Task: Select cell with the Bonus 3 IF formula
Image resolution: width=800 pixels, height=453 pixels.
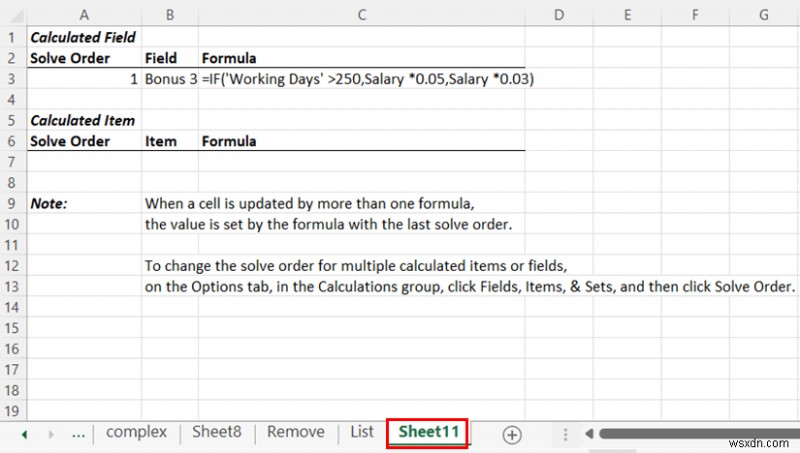Action: [362, 79]
